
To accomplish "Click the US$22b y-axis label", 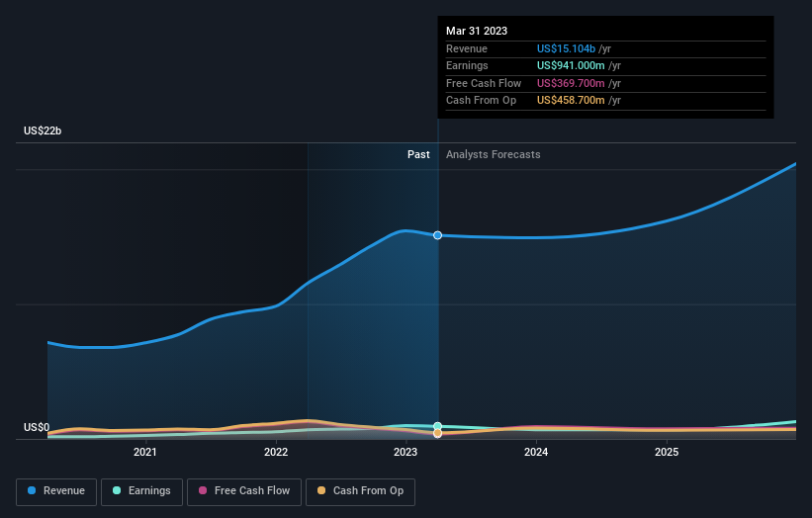I will (43, 130).
